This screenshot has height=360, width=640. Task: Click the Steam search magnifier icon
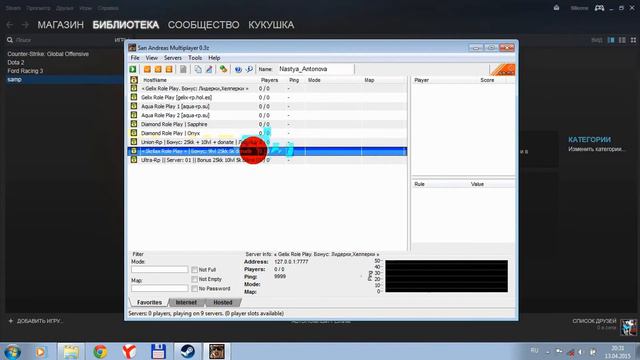pyautogui.click(x=10, y=40)
